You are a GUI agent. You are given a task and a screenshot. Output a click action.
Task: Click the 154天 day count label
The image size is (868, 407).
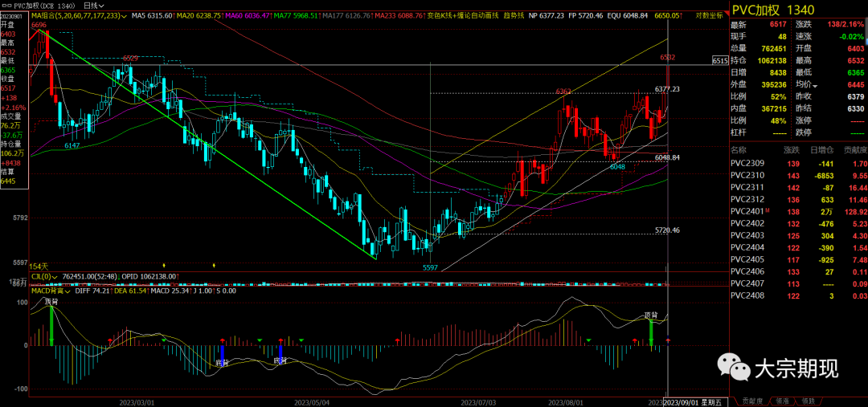pos(40,267)
